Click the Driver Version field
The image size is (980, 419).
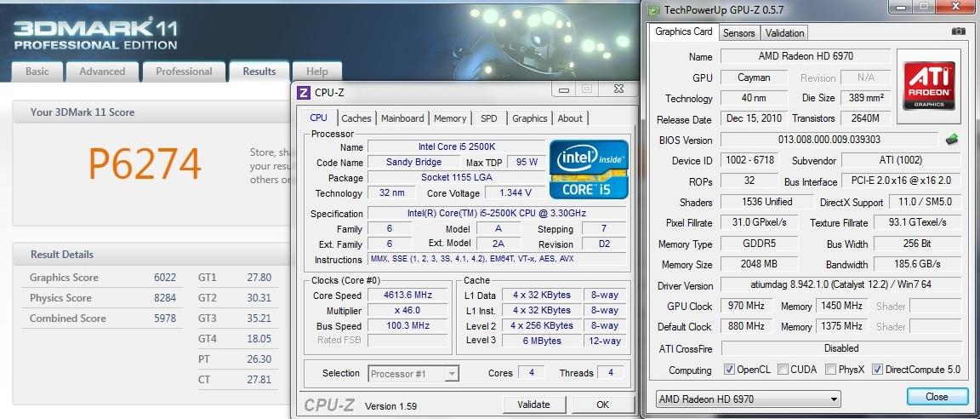point(840,285)
